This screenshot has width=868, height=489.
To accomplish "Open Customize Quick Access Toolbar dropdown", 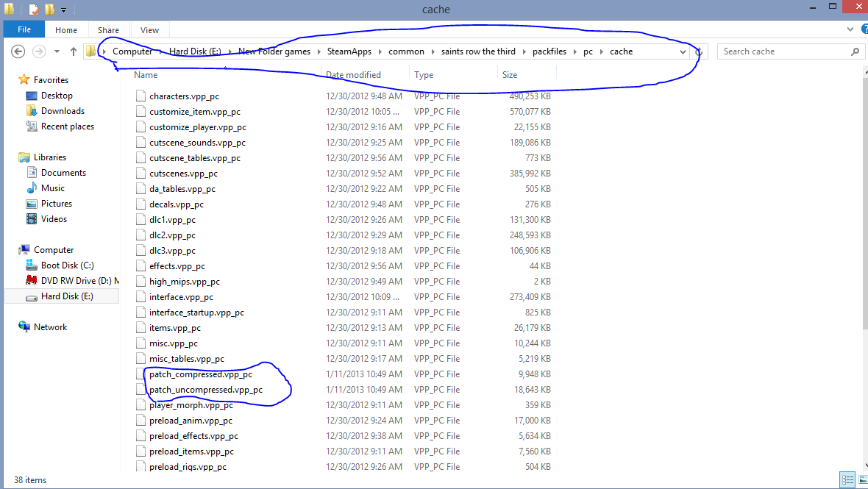I will (64, 10).
